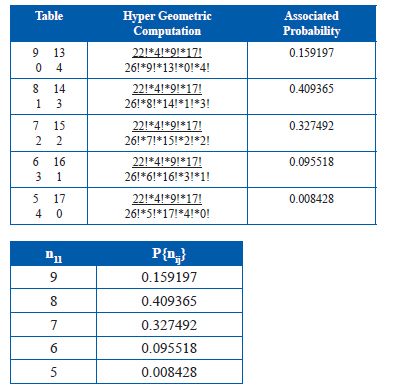Select the probability value 0.159197 in top table
408x391 pixels.
(312, 53)
